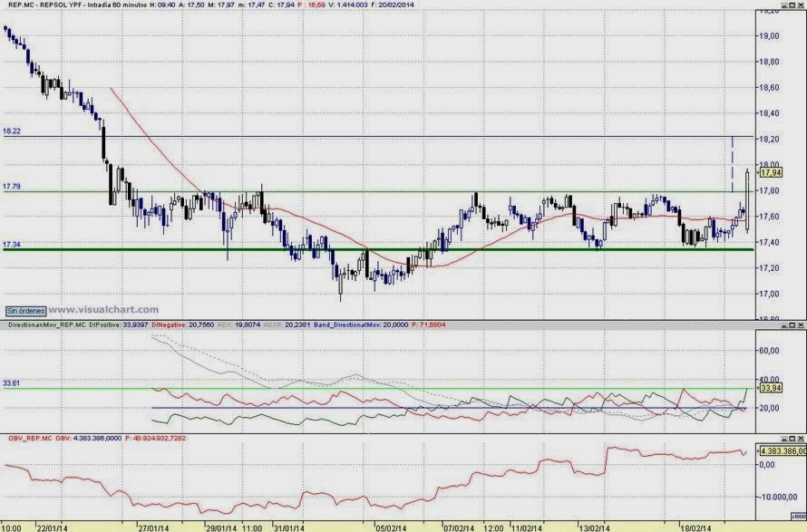Select the 4.383.386,00 OBV value tag
This screenshot has height=532, width=807.
[783, 450]
